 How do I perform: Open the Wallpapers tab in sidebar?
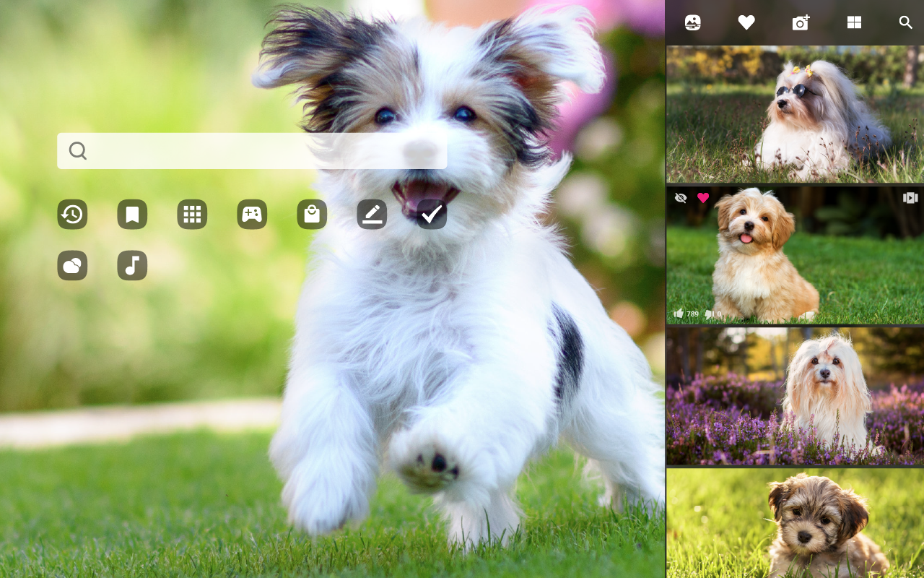693,22
